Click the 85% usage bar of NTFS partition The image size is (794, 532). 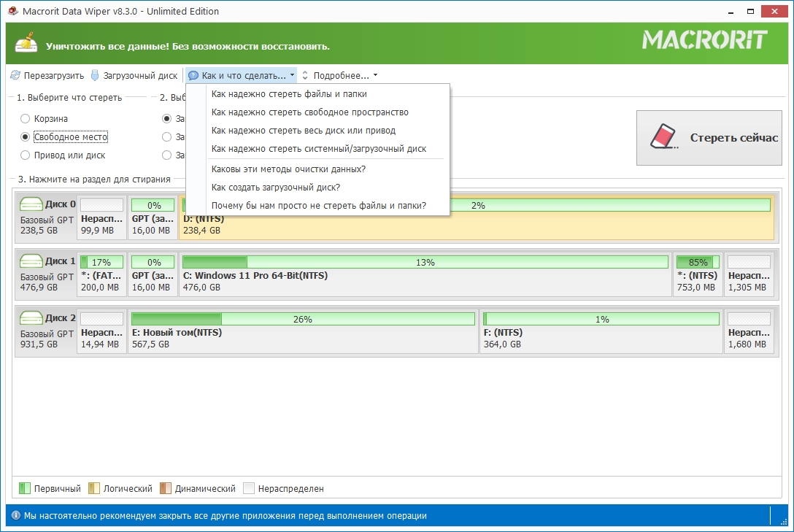[698, 262]
